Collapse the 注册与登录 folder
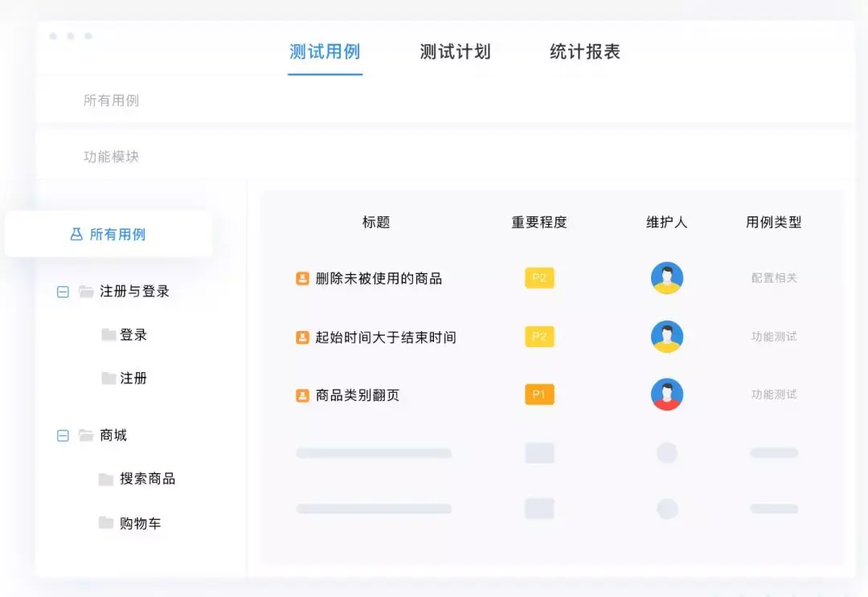The height and width of the screenshot is (597, 868). (63, 292)
